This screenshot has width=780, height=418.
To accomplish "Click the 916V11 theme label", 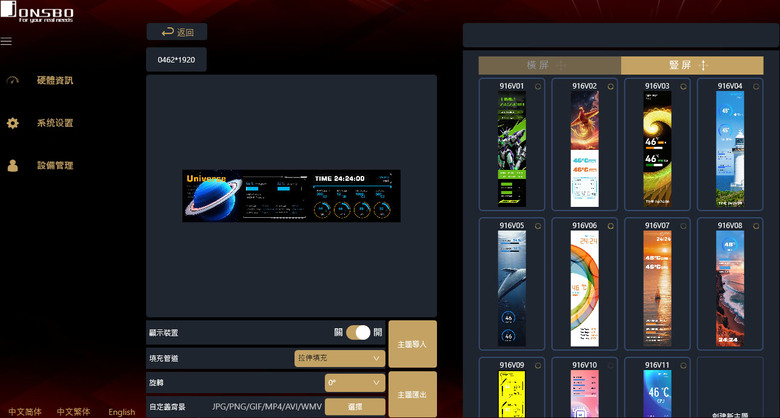I will pyautogui.click(x=657, y=365).
